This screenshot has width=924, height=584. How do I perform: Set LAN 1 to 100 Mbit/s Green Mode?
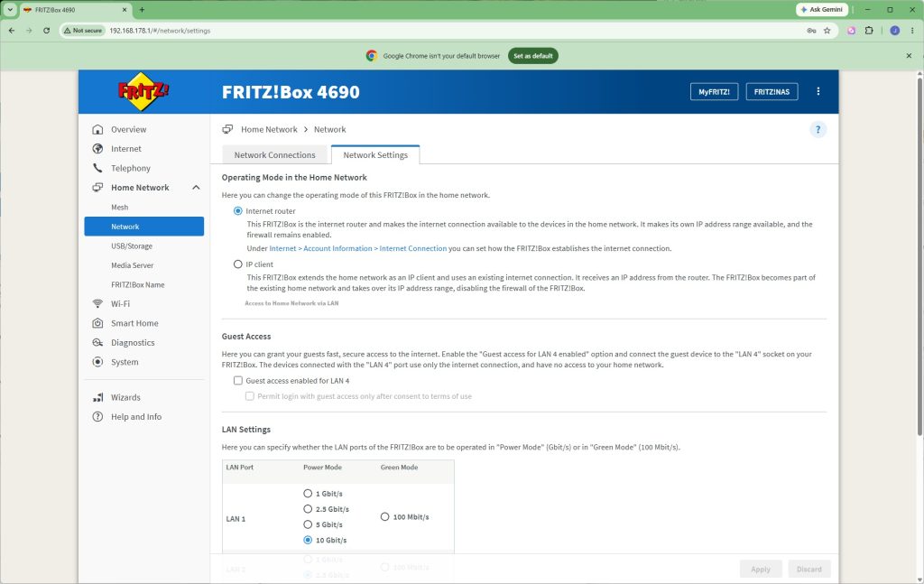coord(384,517)
